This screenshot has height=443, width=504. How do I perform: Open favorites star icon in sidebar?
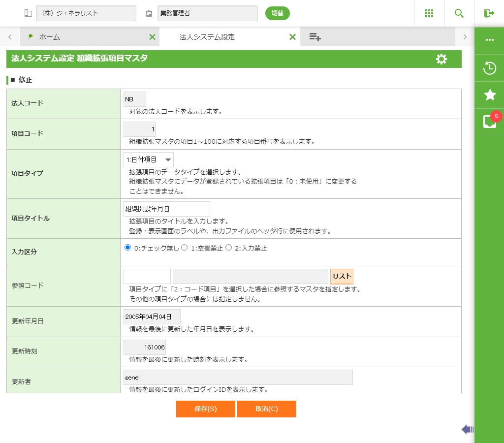(x=489, y=95)
